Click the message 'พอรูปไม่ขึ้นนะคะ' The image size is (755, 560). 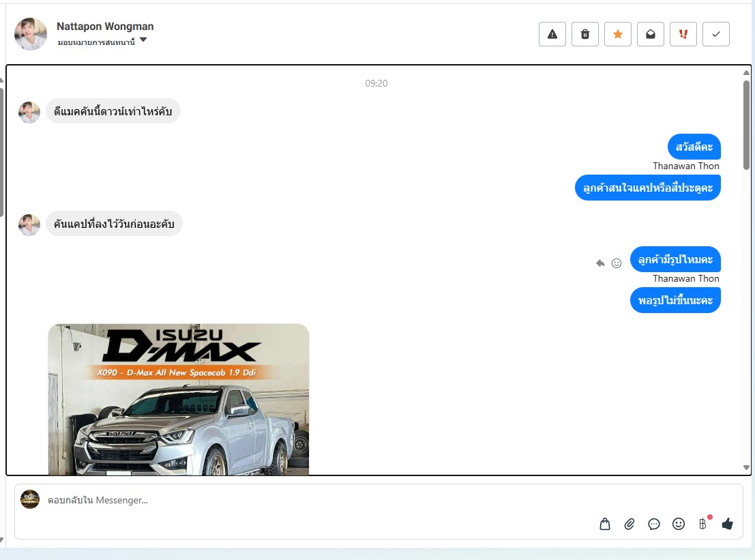675,301
